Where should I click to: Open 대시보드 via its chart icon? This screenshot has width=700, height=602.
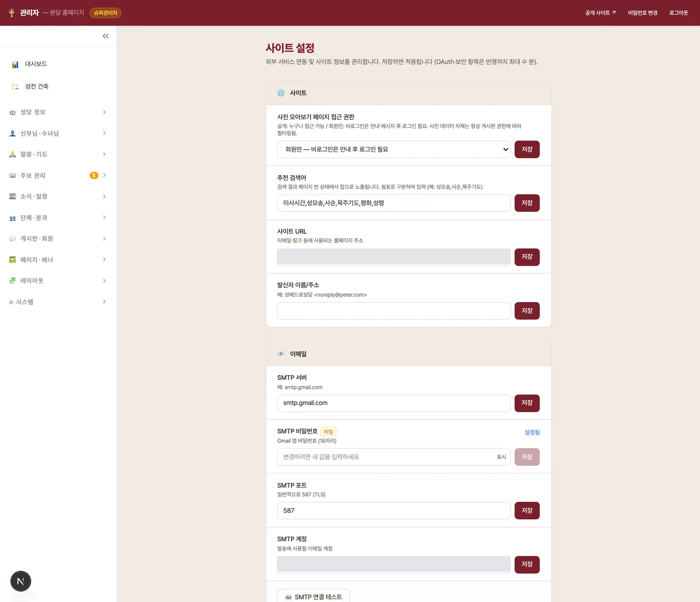(15, 64)
